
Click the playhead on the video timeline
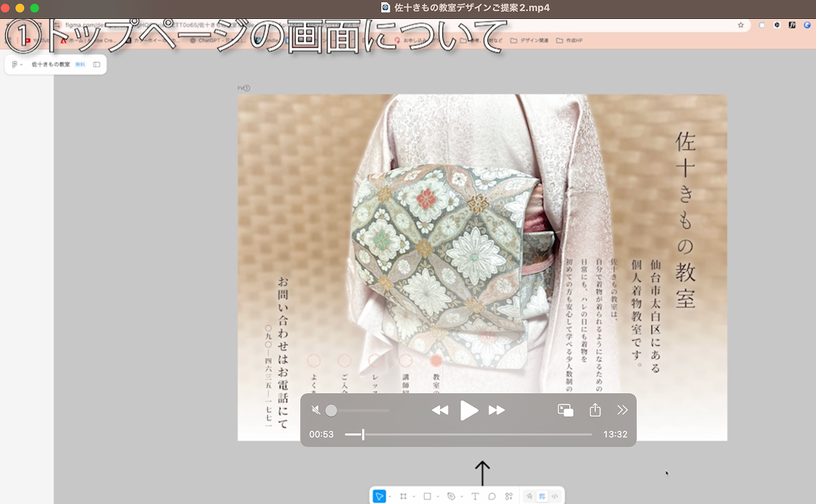click(363, 435)
